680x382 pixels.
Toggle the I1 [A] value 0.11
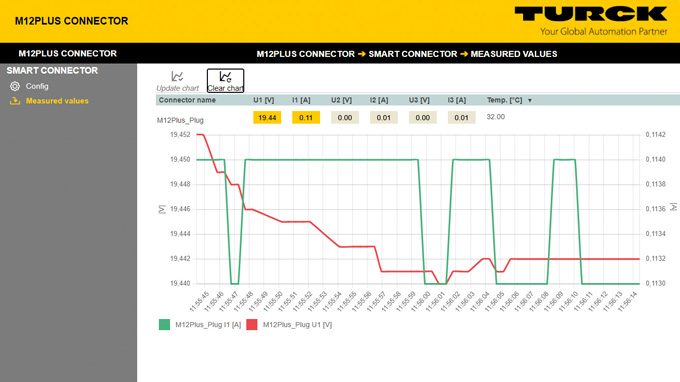pos(306,118)
